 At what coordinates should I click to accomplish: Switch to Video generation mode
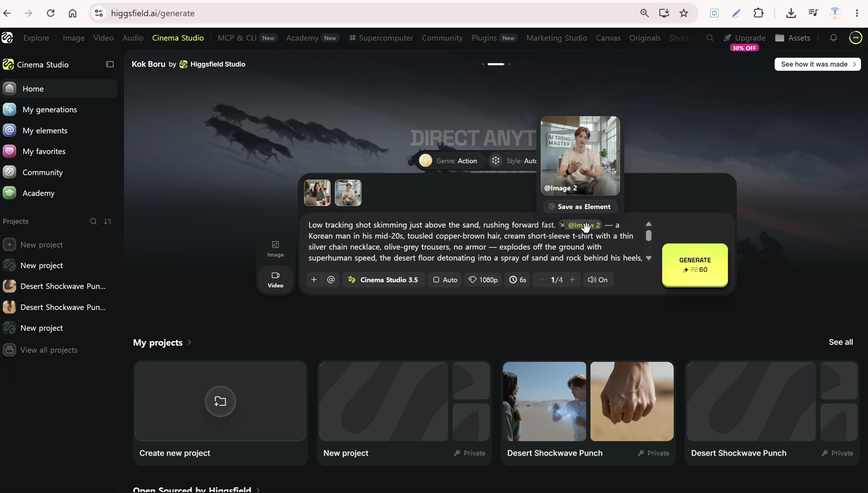(x=276, y=280)
